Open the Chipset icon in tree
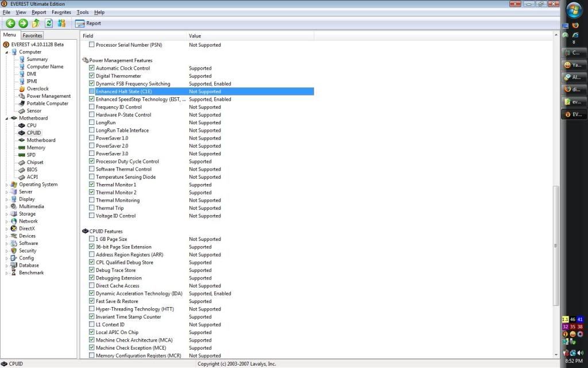The height and width of the screenshot is (368, 588). pyautogui.click(x=22, y=162)
